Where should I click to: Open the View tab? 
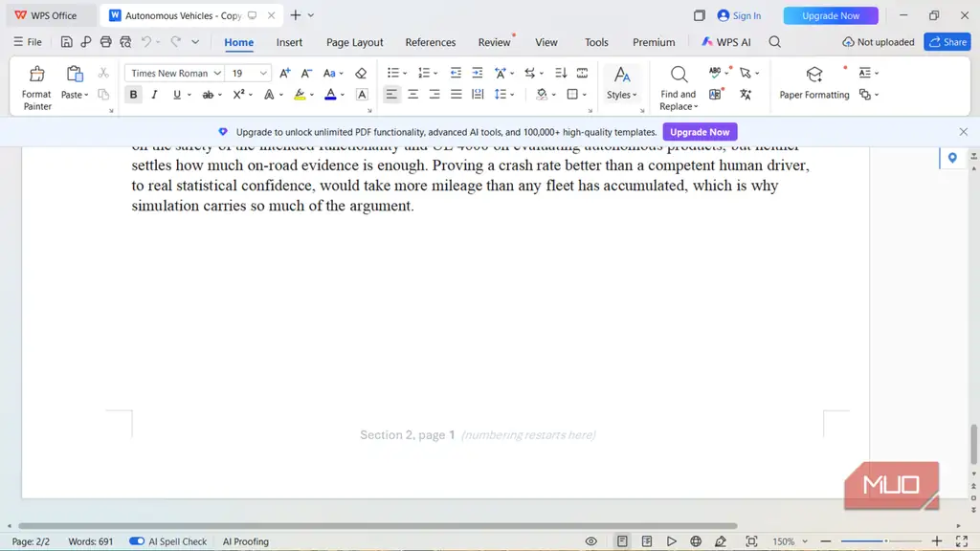[546, 42]
